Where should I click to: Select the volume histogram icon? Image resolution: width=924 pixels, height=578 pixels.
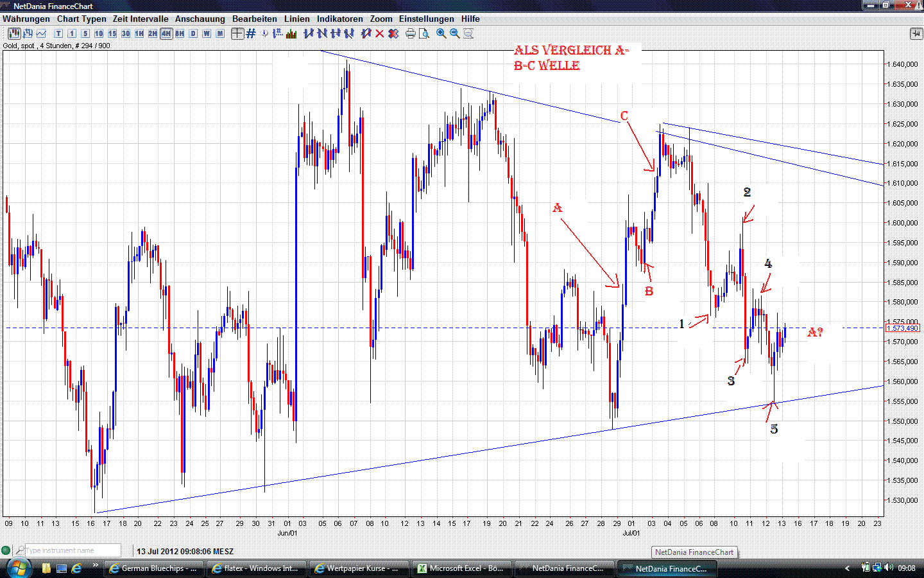(x=290, y=33)
